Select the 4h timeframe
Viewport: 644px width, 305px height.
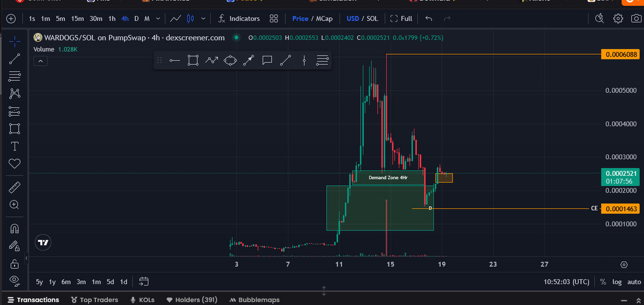125,19
